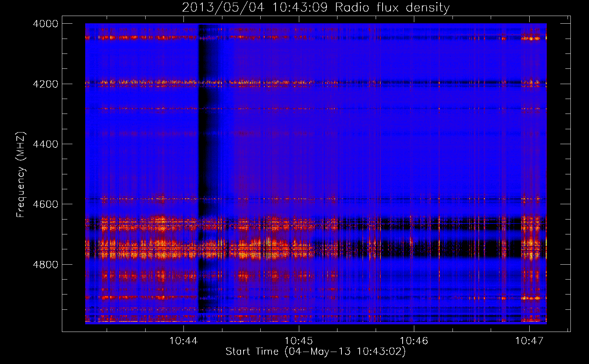Click the 4000 frequency tick label

point(45,24)
